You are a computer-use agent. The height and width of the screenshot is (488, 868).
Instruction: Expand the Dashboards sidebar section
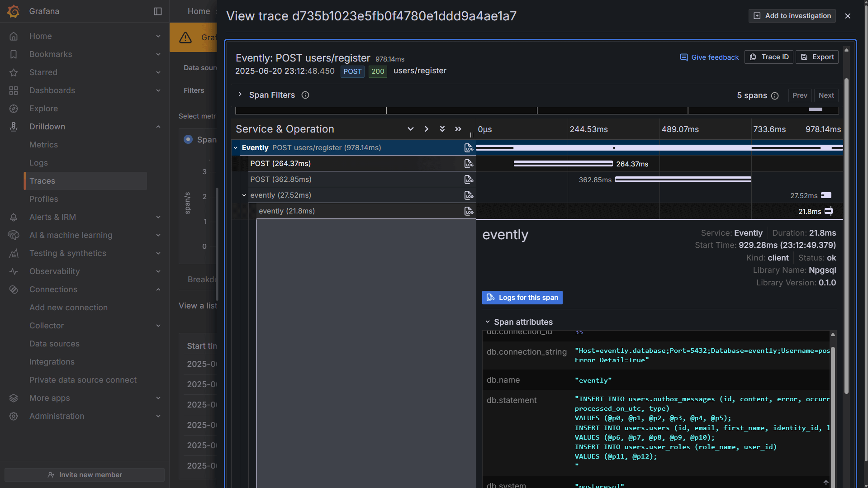pos(158,90)
